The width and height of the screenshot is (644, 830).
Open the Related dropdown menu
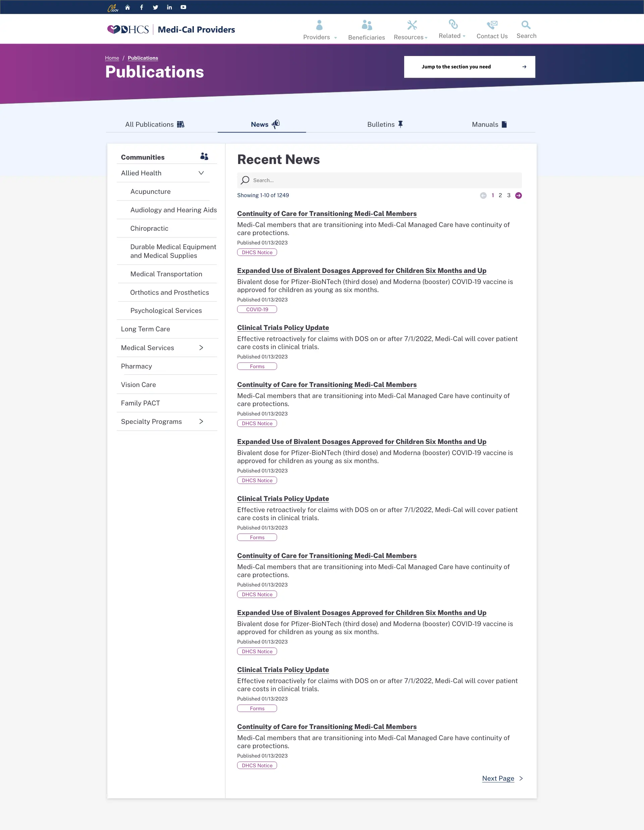(x=451, y=36)
